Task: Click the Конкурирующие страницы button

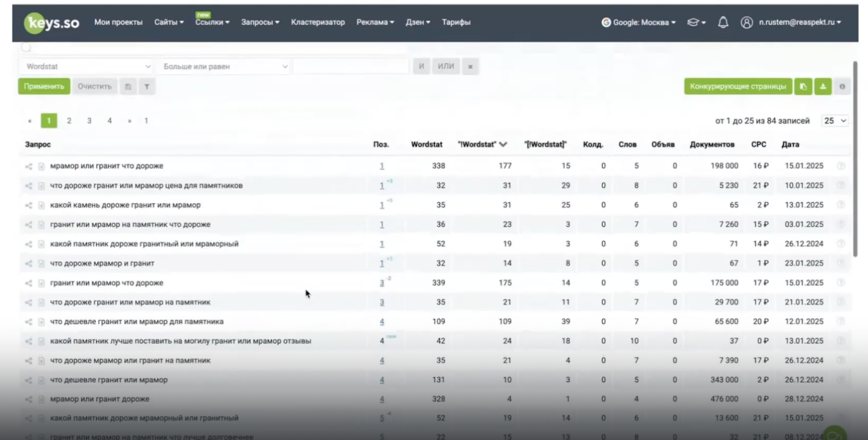Action: coord(738,87)
